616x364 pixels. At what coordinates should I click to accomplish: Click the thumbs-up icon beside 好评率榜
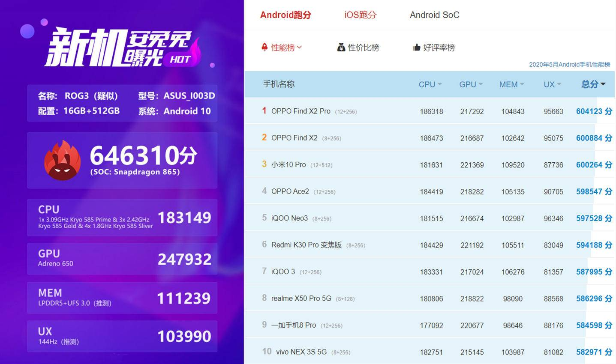pyautogui.click(x=417, y=47)
